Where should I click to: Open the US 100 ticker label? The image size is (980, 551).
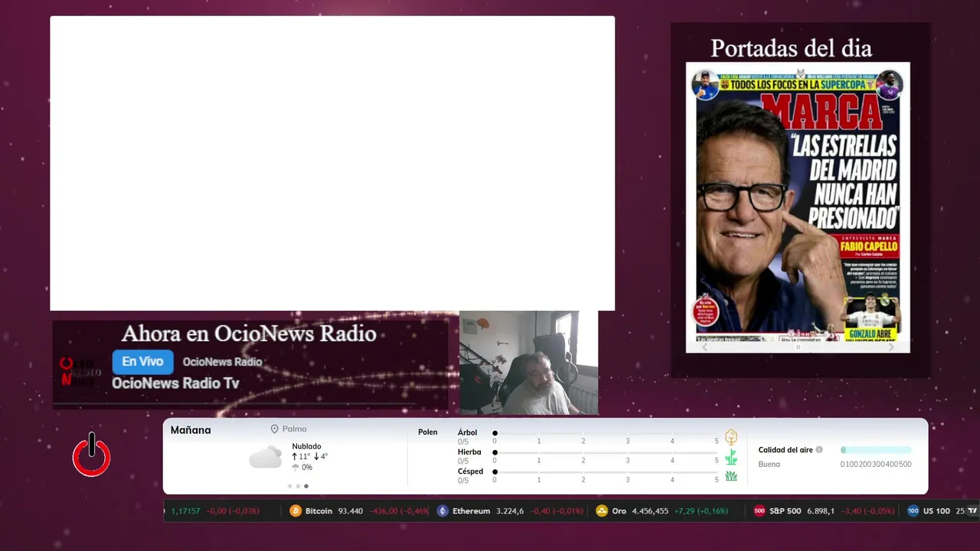[x=936, y=510]
